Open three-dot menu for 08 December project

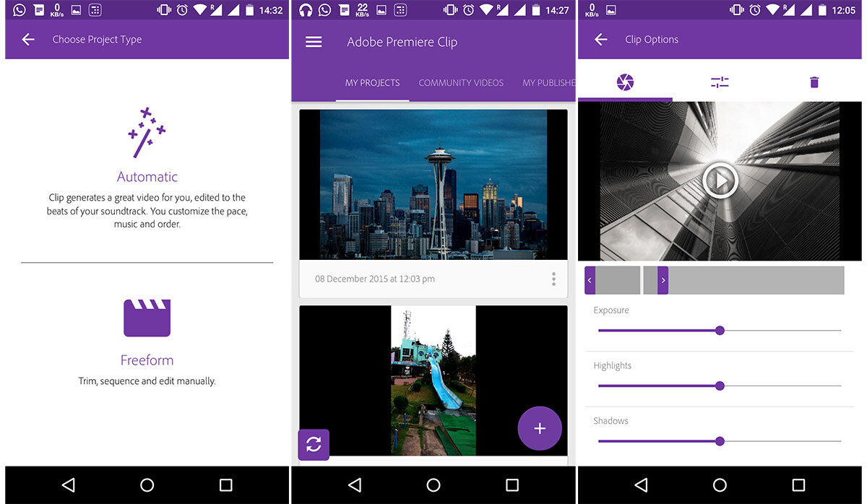[x=553, y=279]
